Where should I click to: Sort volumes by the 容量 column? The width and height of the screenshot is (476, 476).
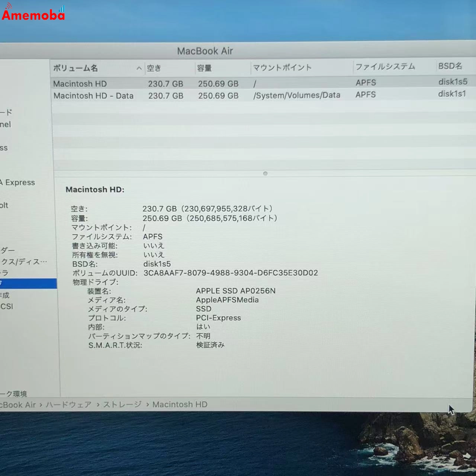tap(204, 67)
